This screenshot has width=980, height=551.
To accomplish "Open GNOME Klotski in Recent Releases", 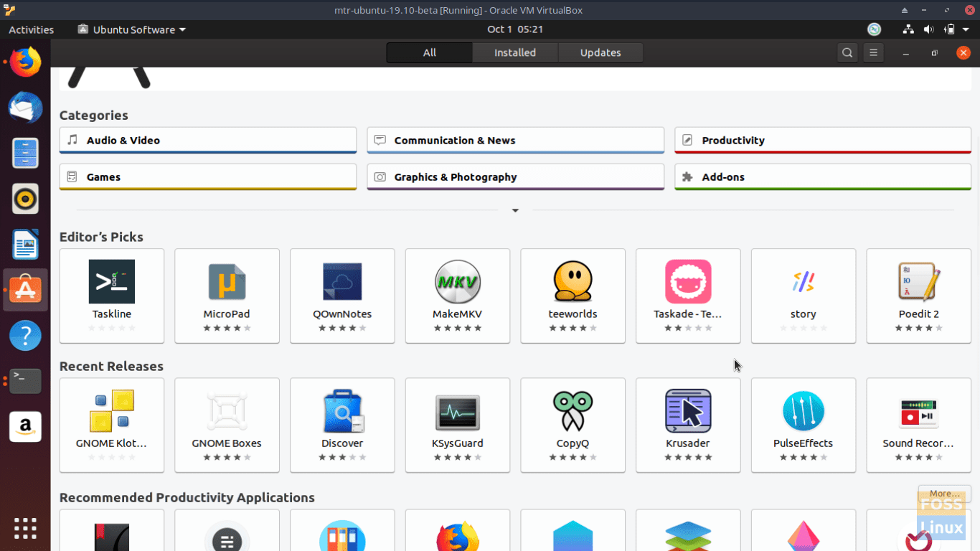I will [x=112, y=425].
